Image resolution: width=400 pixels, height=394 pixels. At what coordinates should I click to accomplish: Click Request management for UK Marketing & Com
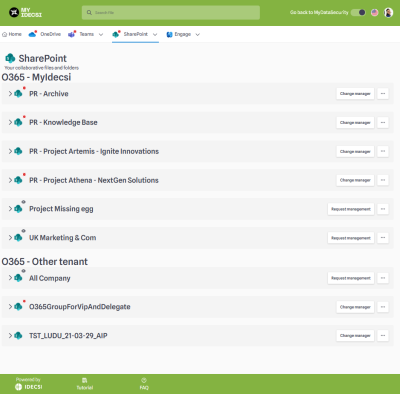pos(351,238)
